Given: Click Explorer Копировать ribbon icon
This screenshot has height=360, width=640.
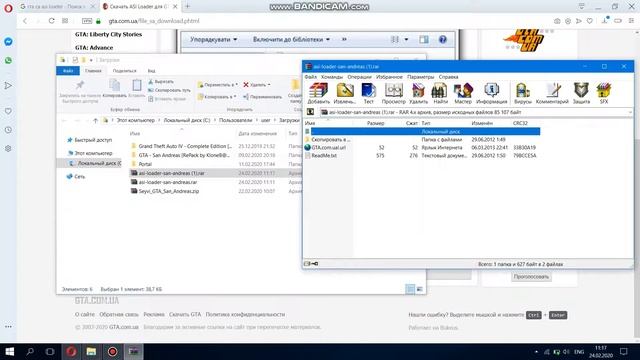Looking at the screenshot, I should [x=114, y=89].
